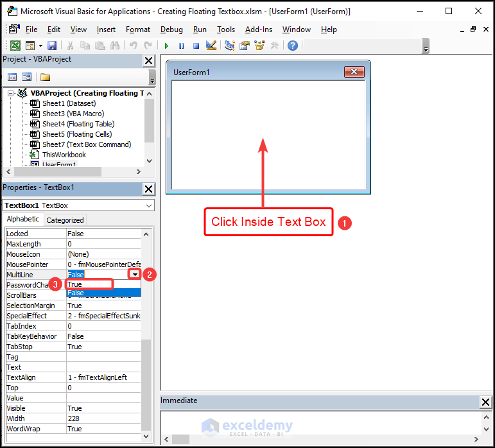
Task: Click the Toggle Folders icon in Project panel
Action: coord(45,77)
